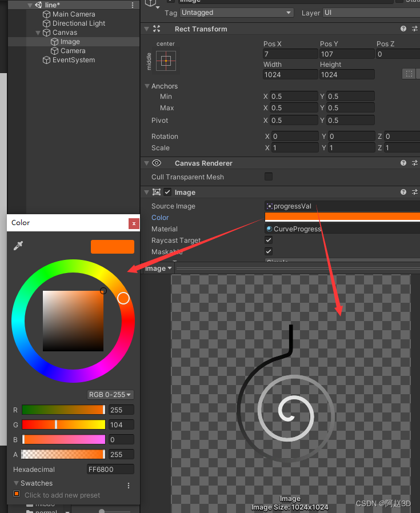
Task: Click the B channel slider
Action: pos(63,439)
